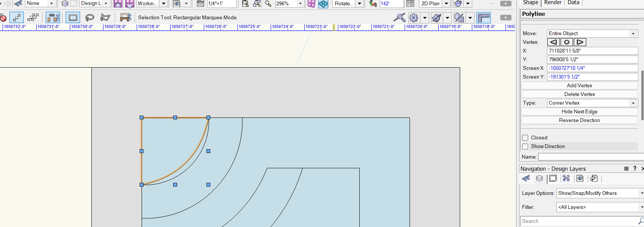Click previous vertex arrow button
The width and height of the screenshot is (644, 227).
553,42
